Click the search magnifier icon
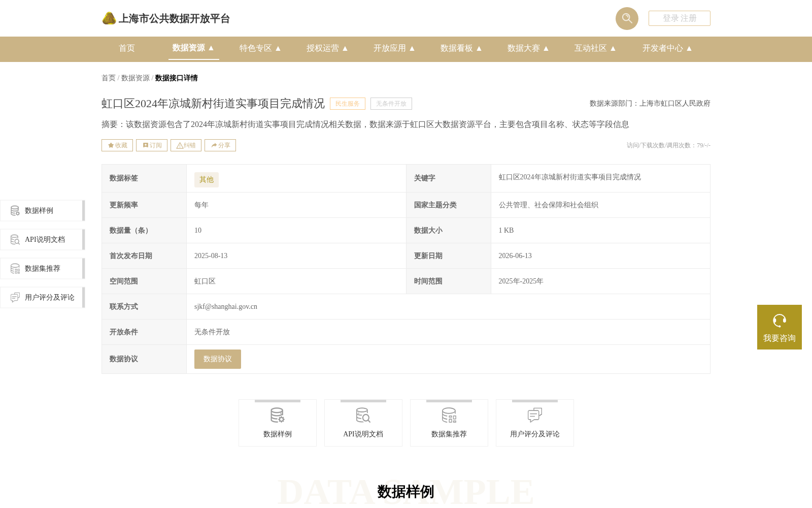Image resolution: width=812 pixels, height=508 pixels. point(627,18)
